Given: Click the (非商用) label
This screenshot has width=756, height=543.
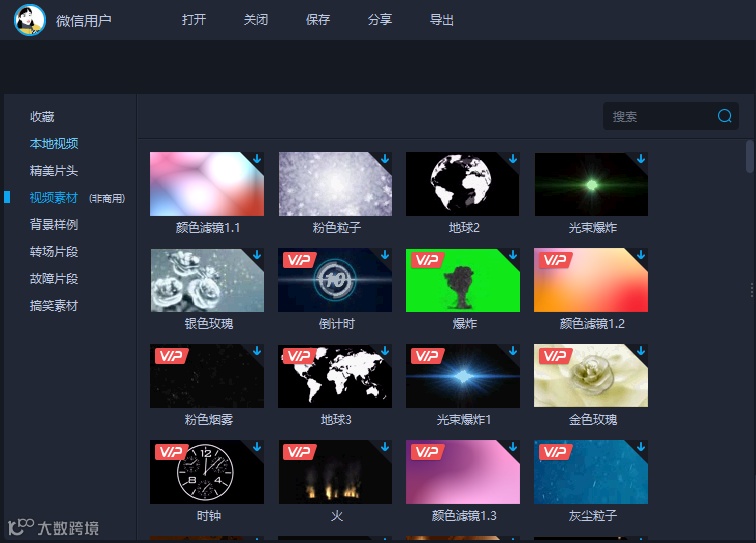Looking at the screenshot, I should point(107,198).
